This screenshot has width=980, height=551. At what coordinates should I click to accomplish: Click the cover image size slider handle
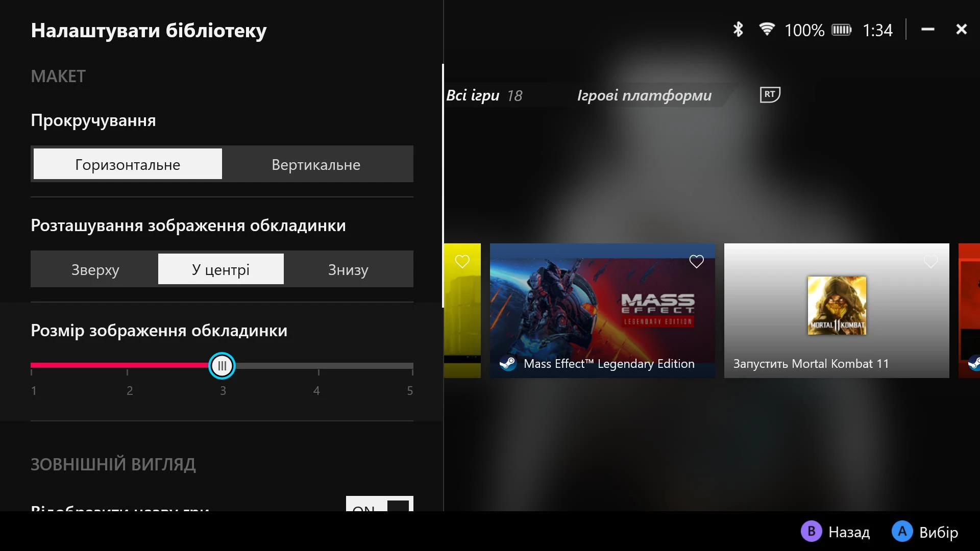pos(222,366)
